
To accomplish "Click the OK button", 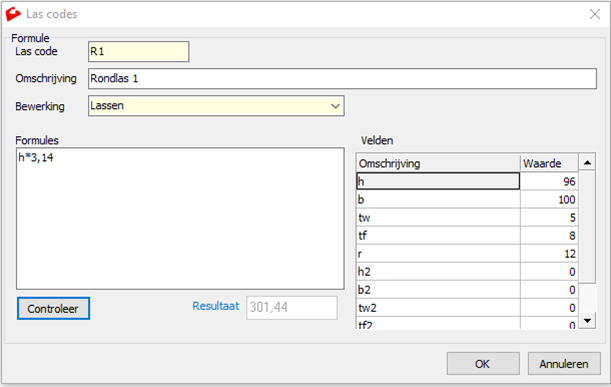I will point(483,364).
